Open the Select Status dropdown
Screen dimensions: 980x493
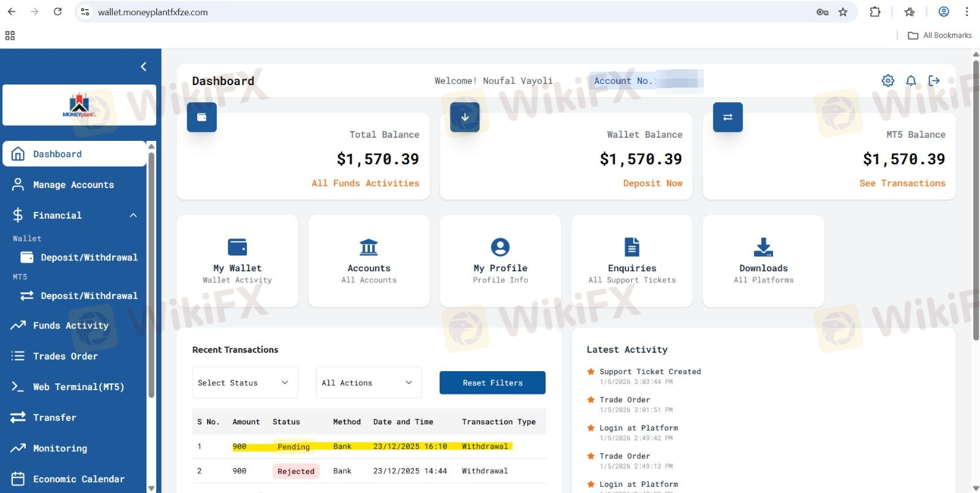(244, 383)
